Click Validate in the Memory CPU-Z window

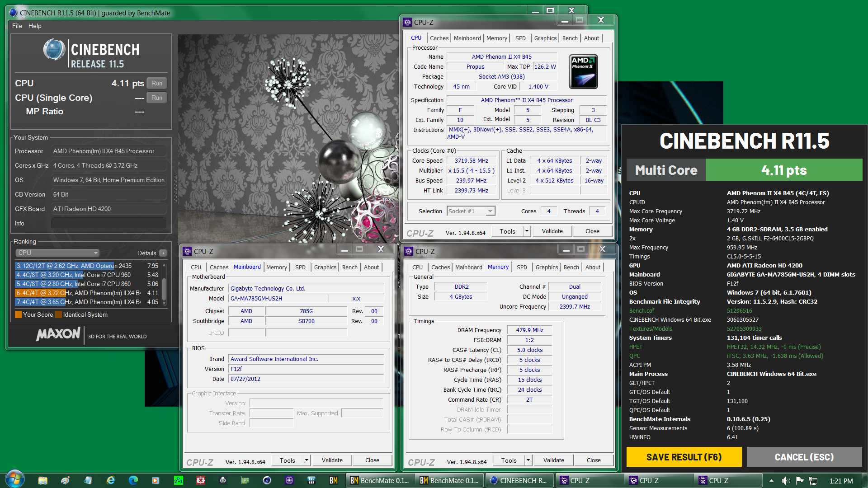coord(553,460)
